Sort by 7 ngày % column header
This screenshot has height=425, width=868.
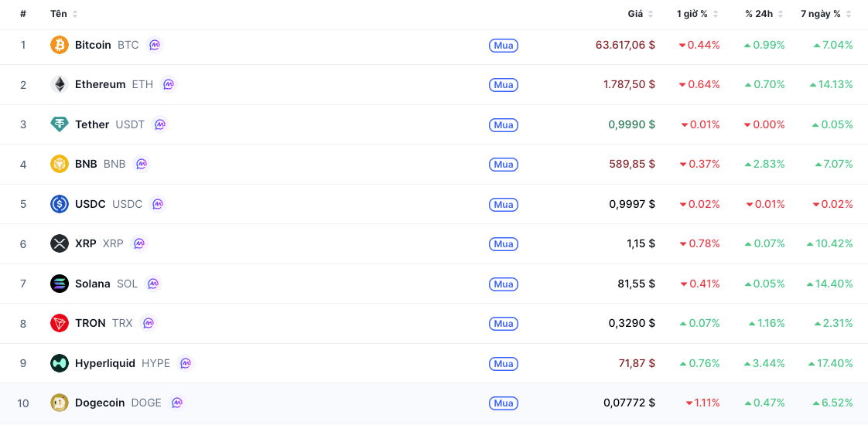(826, 14)
